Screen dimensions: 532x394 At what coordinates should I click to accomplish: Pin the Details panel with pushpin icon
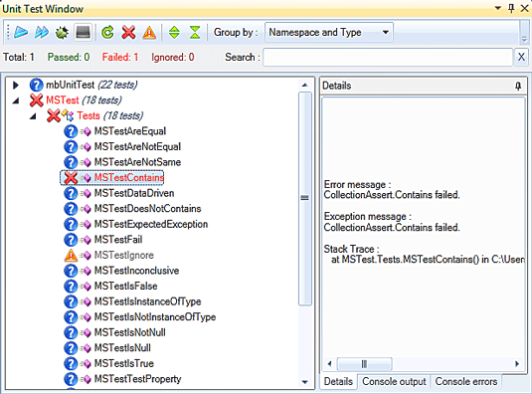click(x=518, y=86)
